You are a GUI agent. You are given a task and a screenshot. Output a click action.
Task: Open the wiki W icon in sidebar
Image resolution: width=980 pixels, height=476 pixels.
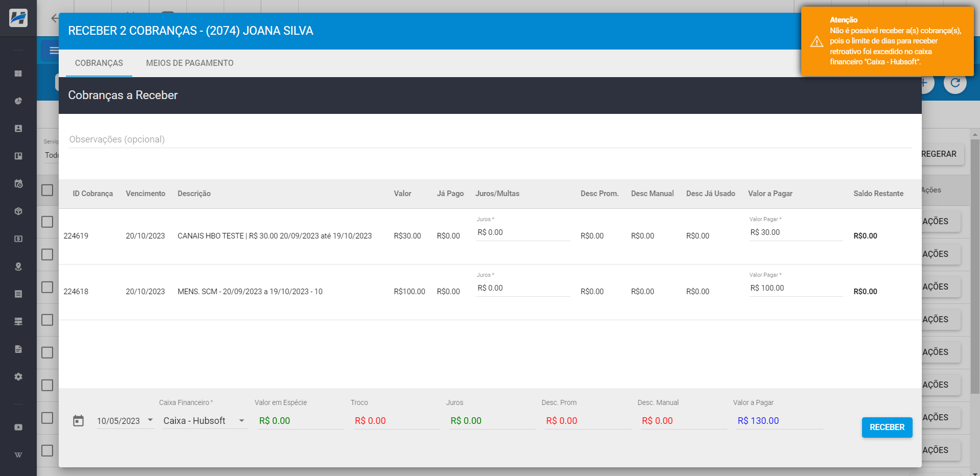(x=18, y=455)
